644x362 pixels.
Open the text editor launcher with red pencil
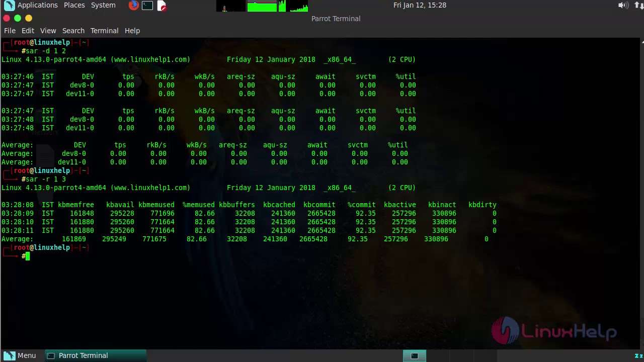pyautogui.click(x=162, y=6)
